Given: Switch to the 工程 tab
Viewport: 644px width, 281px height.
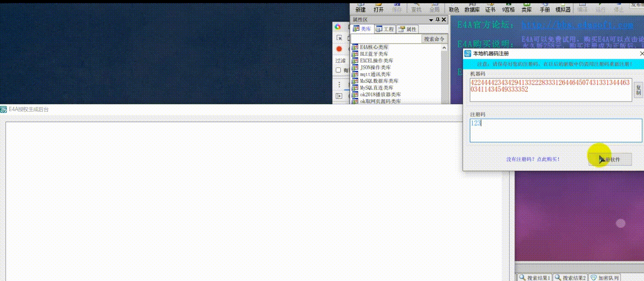Looking at the screenshot, I should (385, 29).
